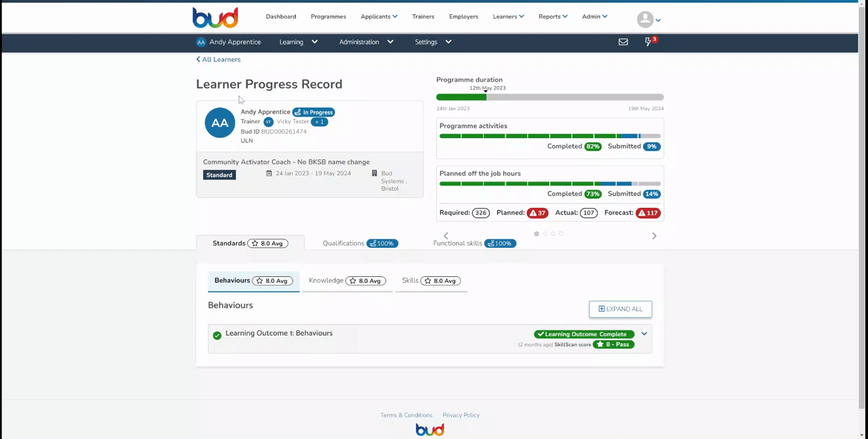Open the Dashboard menu item
Image resolution: width=868 pixels, height=439 pixels.
click(281, 16)
